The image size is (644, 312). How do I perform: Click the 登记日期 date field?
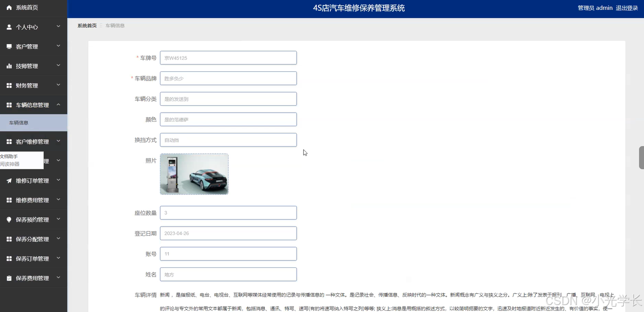click(228, 233)
